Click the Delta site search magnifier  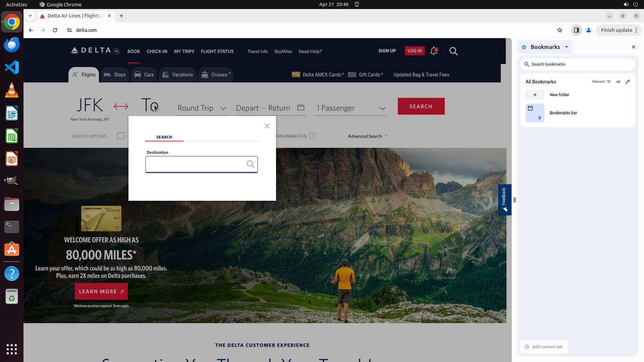pos(453,51)
